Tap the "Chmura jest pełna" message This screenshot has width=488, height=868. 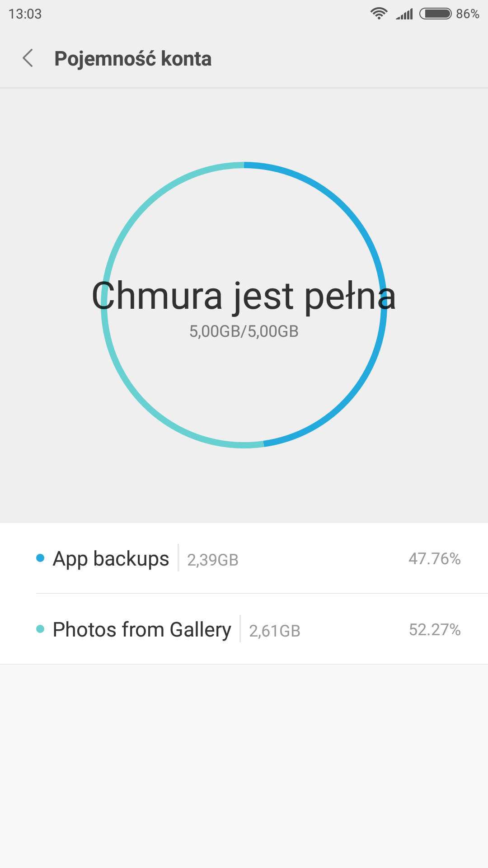pyautogui.click(x=244, y=296)
